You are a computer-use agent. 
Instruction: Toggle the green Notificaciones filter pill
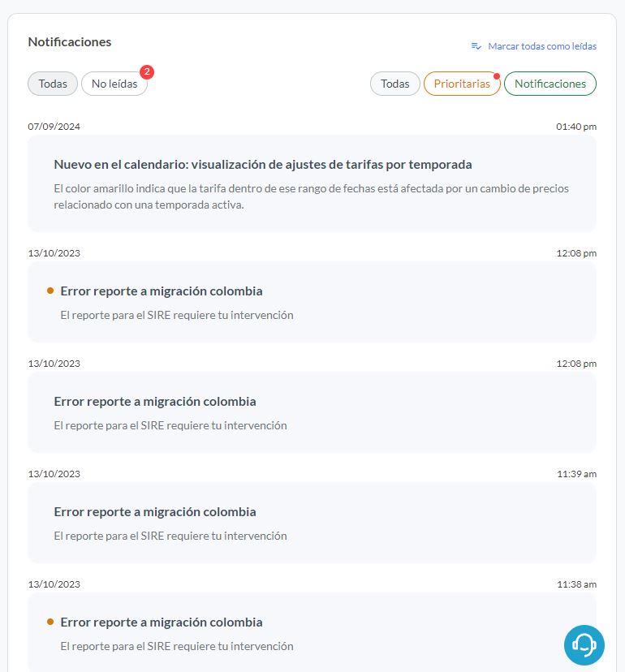[x=550, y=84]
